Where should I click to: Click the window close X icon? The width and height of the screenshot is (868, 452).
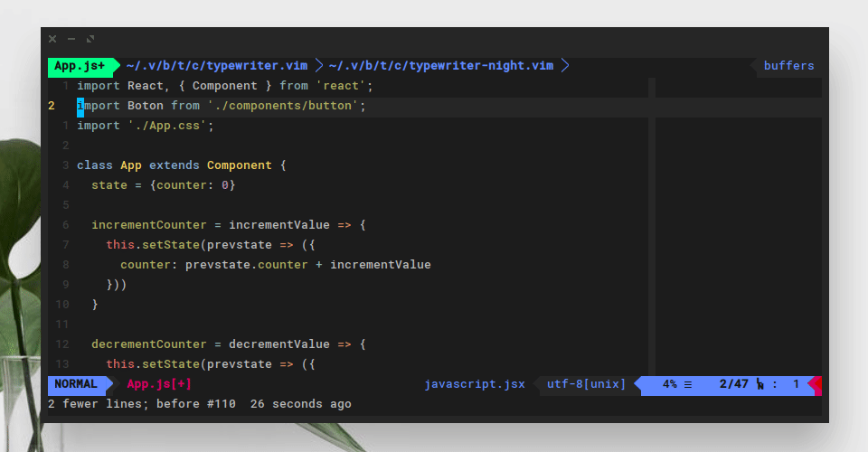52,39
